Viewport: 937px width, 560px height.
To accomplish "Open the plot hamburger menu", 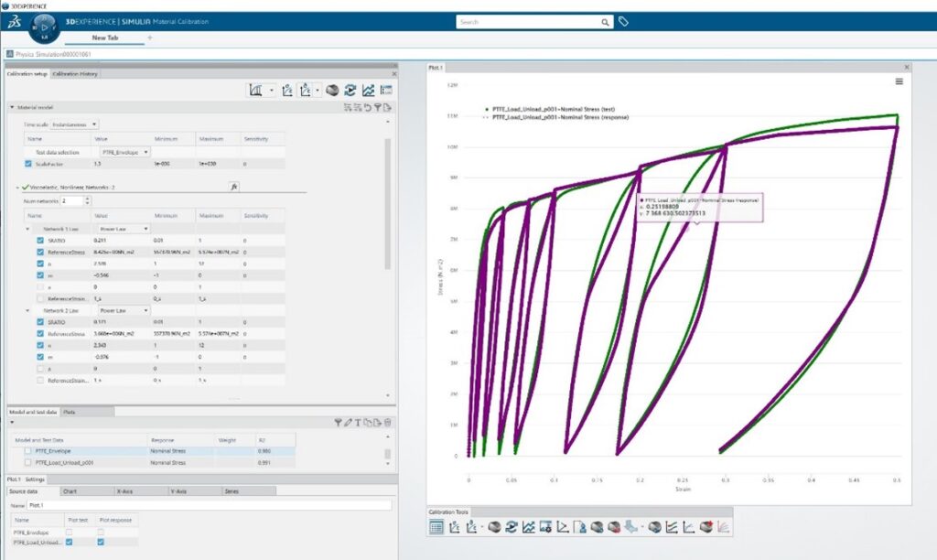I will click(899, 81).
